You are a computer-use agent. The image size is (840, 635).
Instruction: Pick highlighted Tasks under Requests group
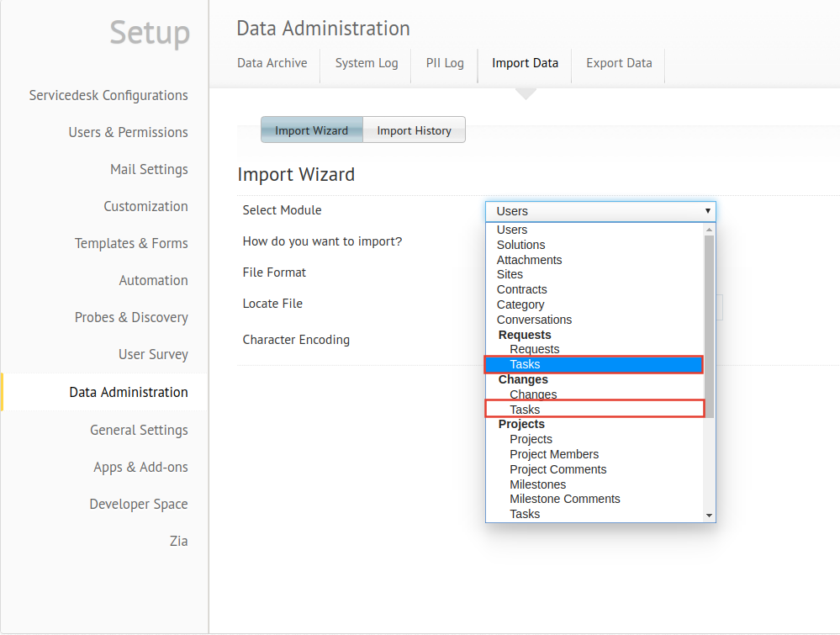point(525,364)
